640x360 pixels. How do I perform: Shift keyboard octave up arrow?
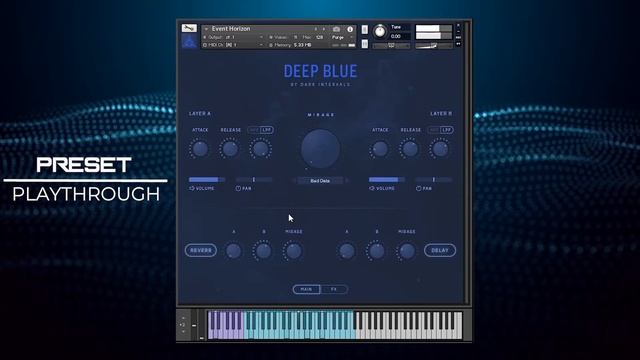(x=183, y=318)
